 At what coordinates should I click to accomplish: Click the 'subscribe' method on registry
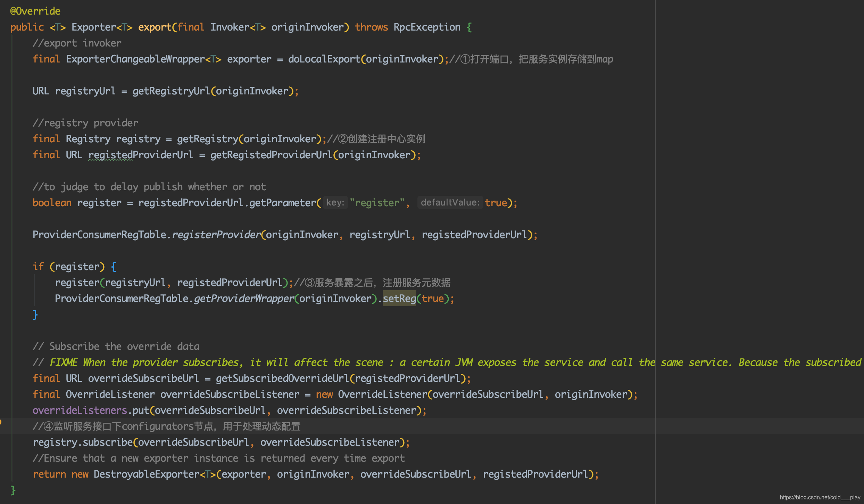(108, 442)
